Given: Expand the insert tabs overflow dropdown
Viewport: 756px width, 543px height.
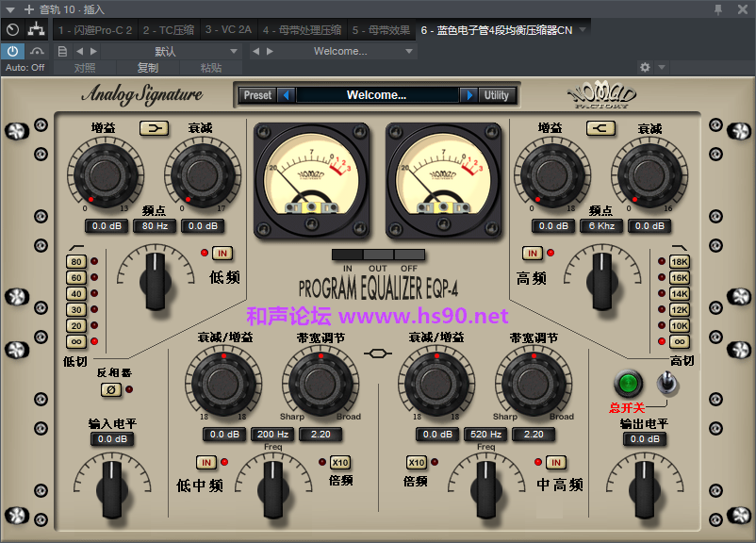Looking at the screenshot, I should pos(583,30).
